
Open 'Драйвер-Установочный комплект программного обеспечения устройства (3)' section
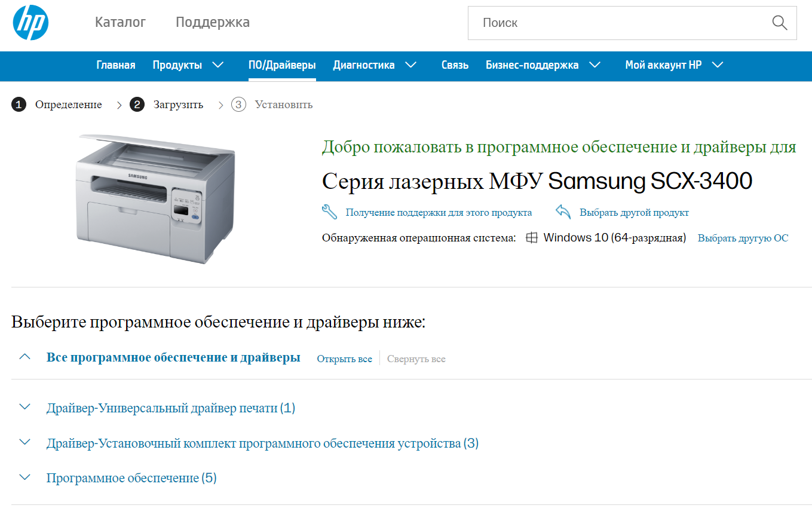coord(263,443)
